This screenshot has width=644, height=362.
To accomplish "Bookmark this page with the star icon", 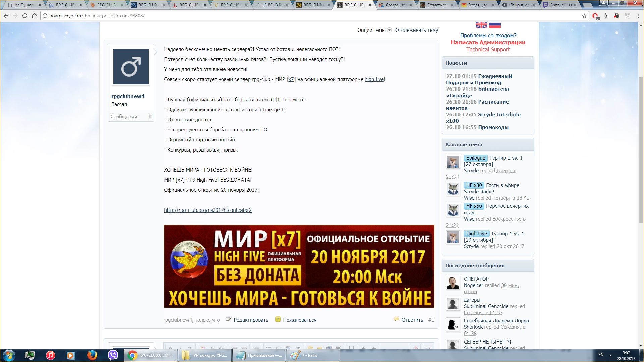I will point(584,16).
